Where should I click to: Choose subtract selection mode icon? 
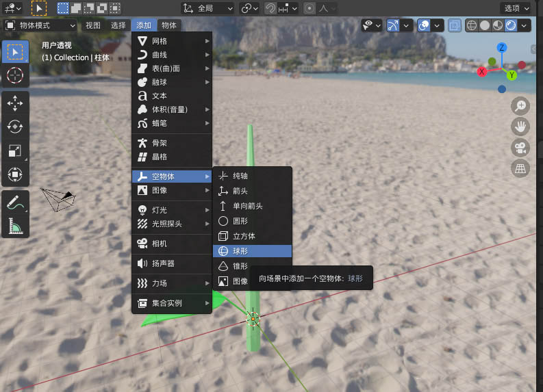tap(88, 8)
